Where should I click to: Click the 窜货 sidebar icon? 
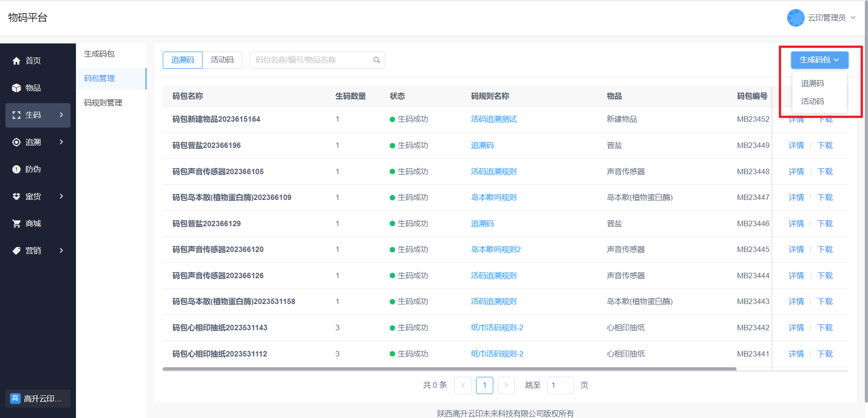pyautogui.click(x=16, y=196)
